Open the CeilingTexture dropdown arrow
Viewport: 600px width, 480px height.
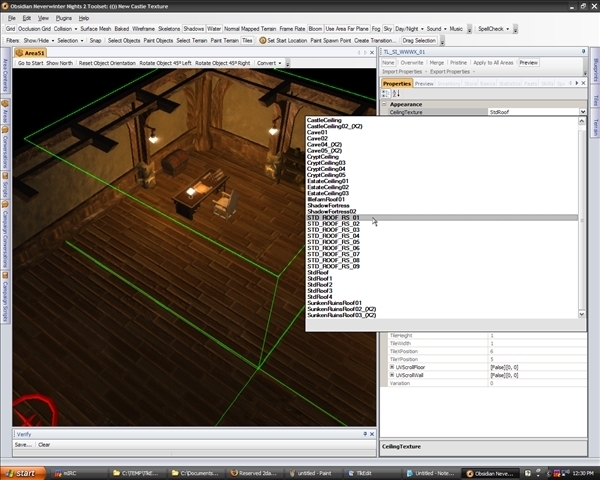click(x=581, y=113)
